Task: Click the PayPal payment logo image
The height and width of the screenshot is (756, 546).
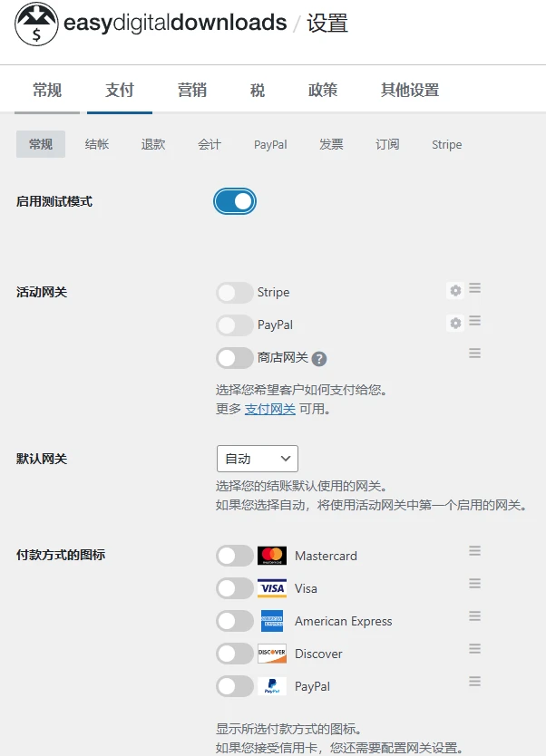Action: coord(272,686)
